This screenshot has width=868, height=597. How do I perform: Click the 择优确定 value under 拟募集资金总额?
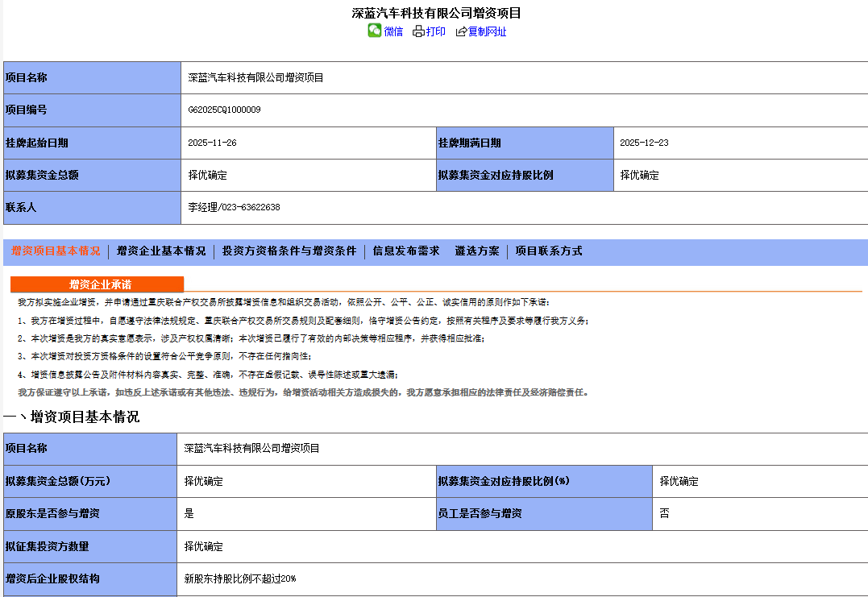[x=208, y=175]
